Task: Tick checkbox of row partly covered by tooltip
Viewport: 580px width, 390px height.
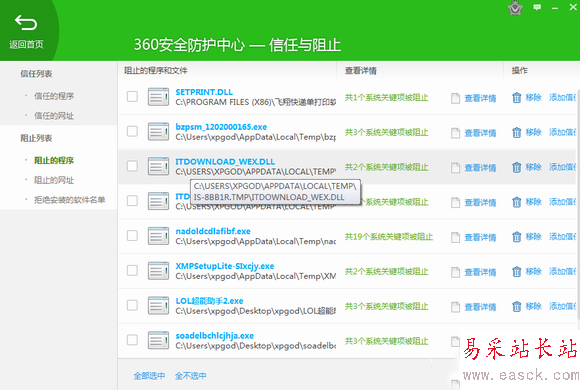Action: click(132, 201)
